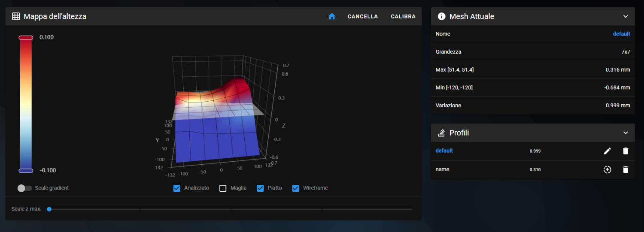Delete the 'name' profile via trash icon

(626, 169)
